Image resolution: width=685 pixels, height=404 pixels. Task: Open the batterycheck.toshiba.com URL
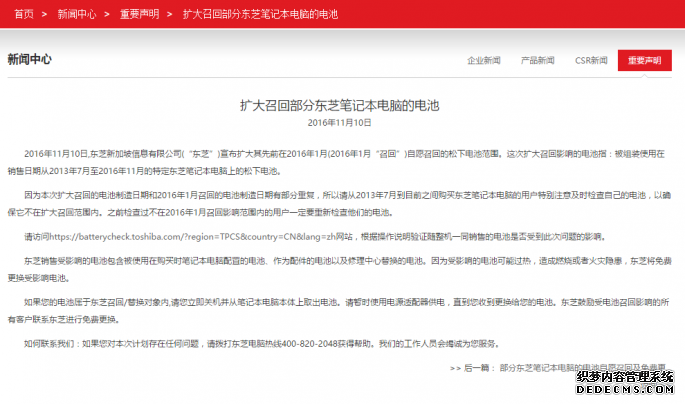[x=192, y=237]
